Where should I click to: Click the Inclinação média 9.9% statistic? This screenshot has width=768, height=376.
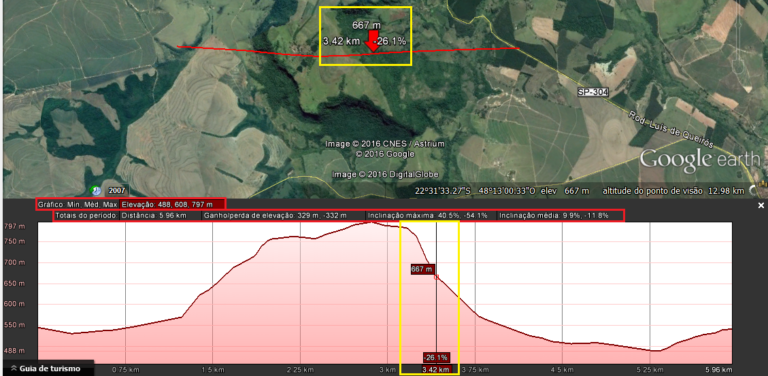pos(554,215)
